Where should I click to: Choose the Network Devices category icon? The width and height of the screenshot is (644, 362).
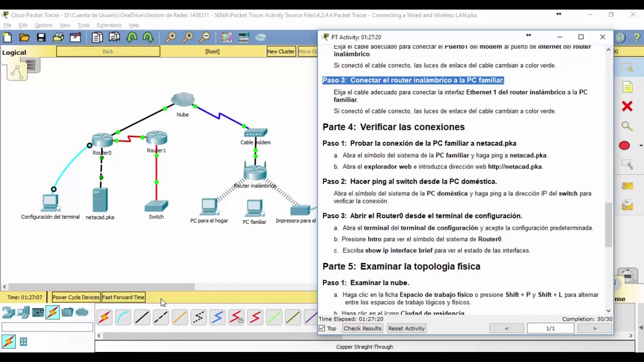tap(9, 313)
